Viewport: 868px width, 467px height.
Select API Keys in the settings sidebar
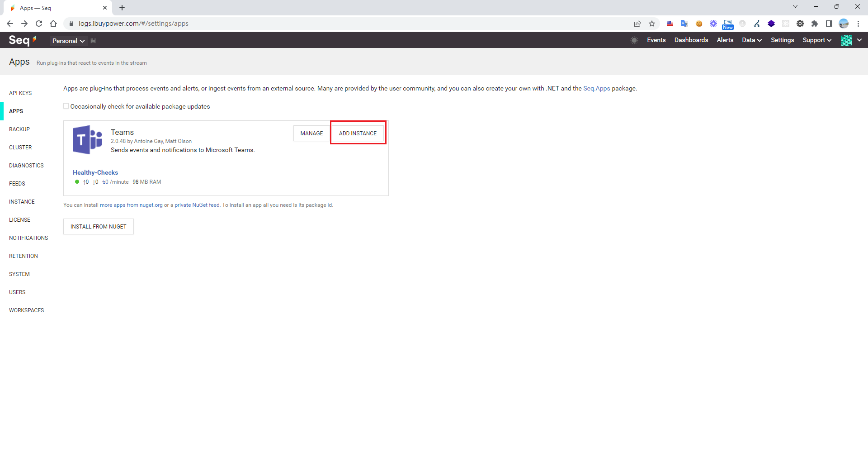[20, 93]
